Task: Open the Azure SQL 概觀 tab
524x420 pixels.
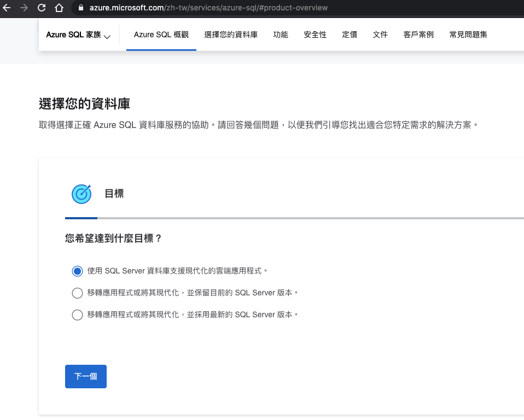Action: [x=161, y=35]
